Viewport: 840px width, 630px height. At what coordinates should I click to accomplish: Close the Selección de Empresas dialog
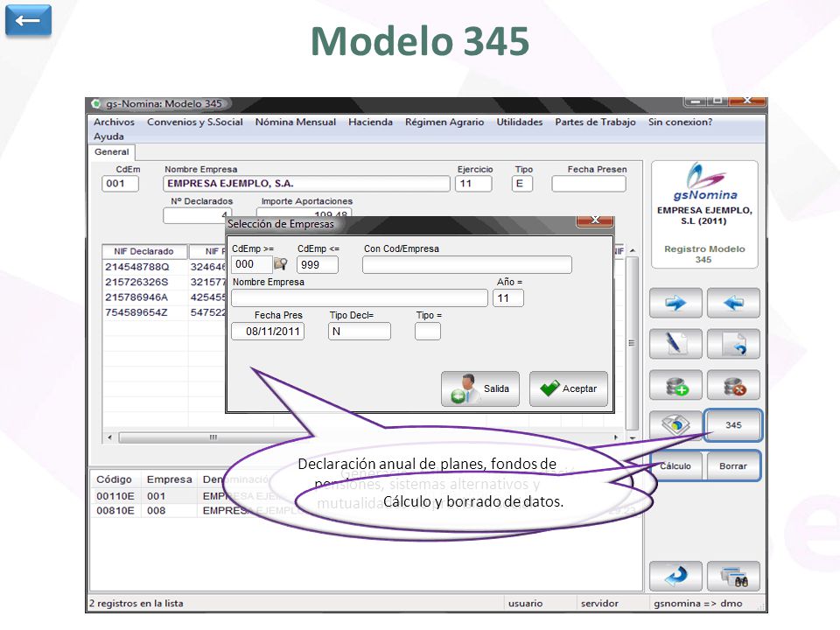point(595,220)
